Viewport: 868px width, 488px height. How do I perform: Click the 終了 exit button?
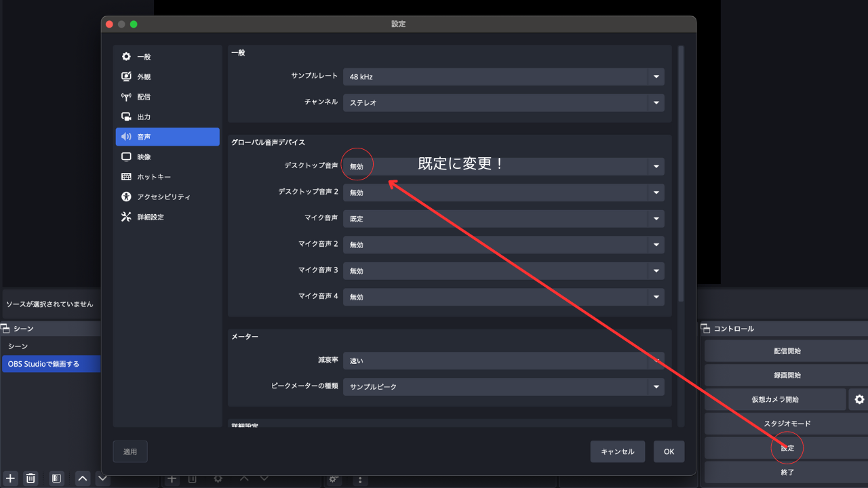click(787, 472)
